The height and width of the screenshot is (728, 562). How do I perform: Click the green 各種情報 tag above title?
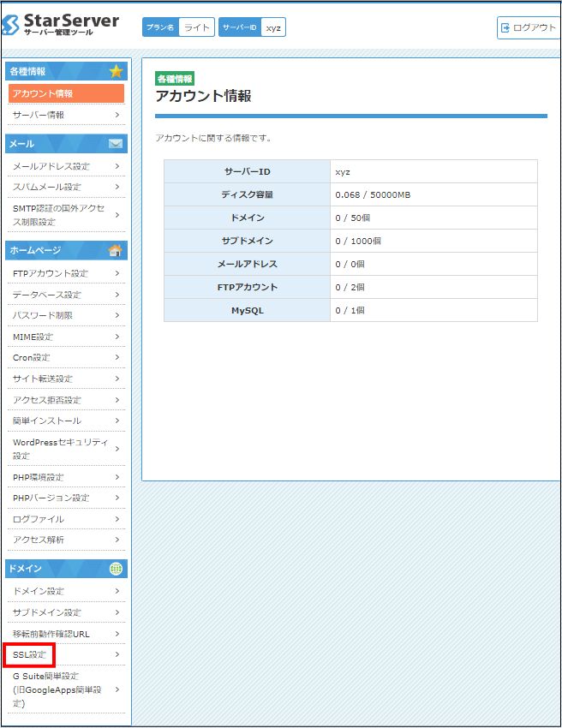(x=175, y=79)
